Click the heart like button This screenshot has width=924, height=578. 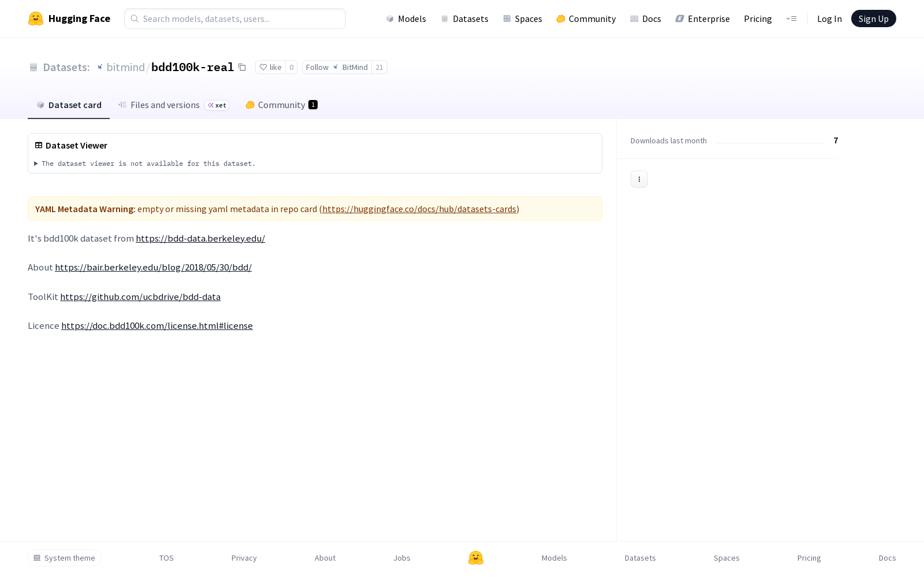270,68
